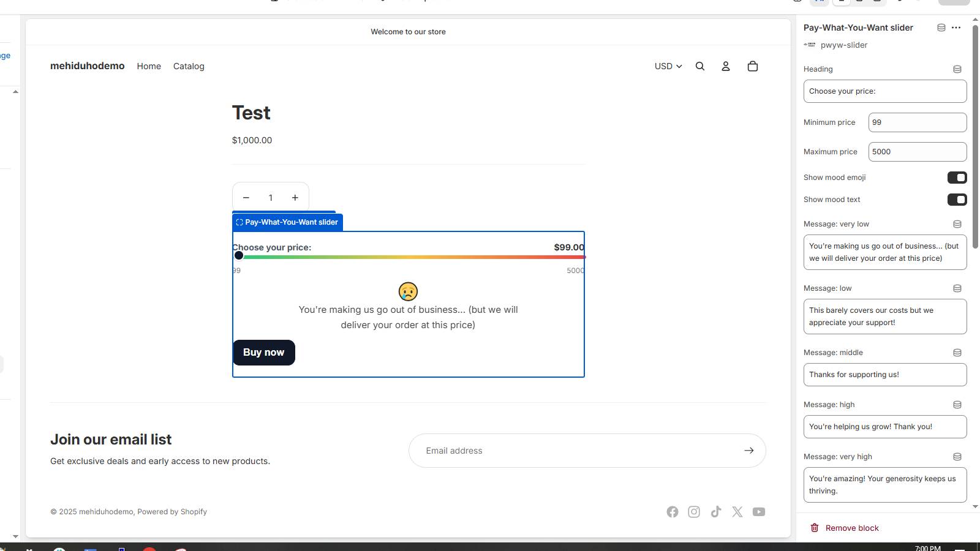Image resolution: width=980 pixels, height=551 pixels.
Task: Open the X social link
Action: [x=737, y=512]
